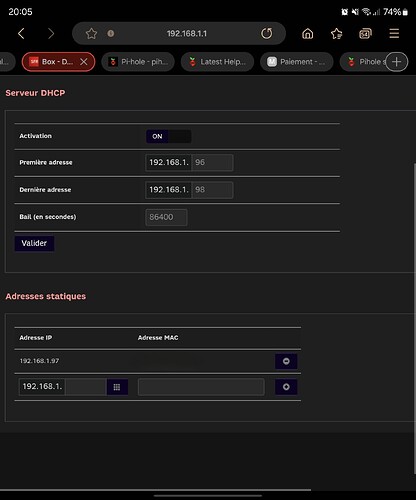Switch to the Latest Help tab
416x500 pixels.
[x=217, y=62]
